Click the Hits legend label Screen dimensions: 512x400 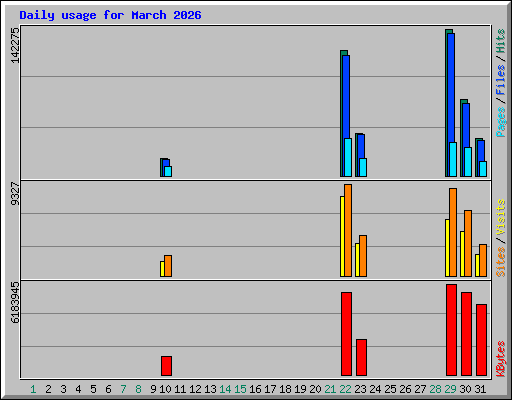tap(501, 41)
